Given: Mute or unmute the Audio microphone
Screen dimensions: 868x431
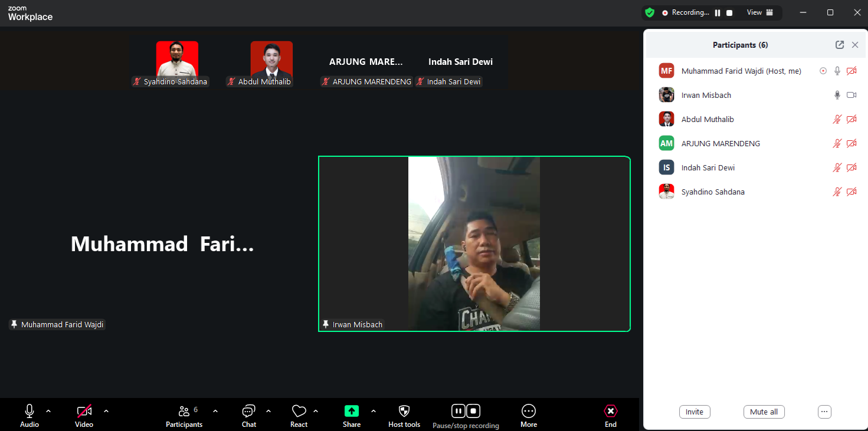Looking at the screenshot, I should coord(30,415).
